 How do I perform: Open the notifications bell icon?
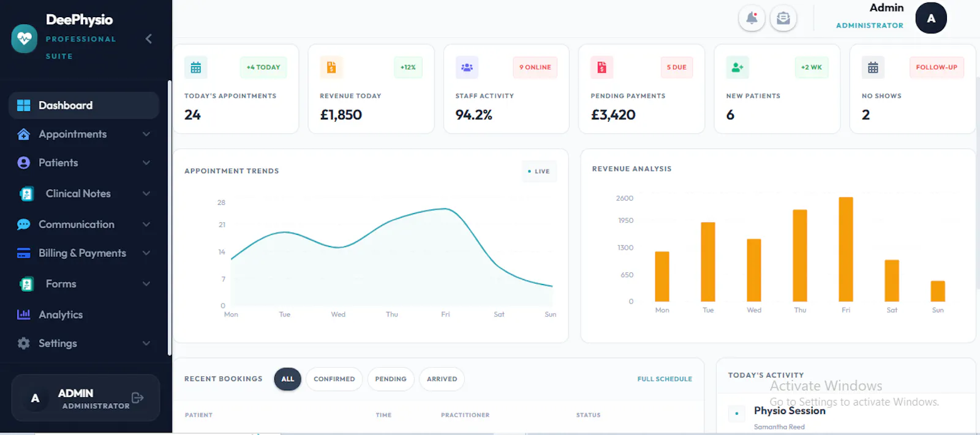[x=752, y=18]
